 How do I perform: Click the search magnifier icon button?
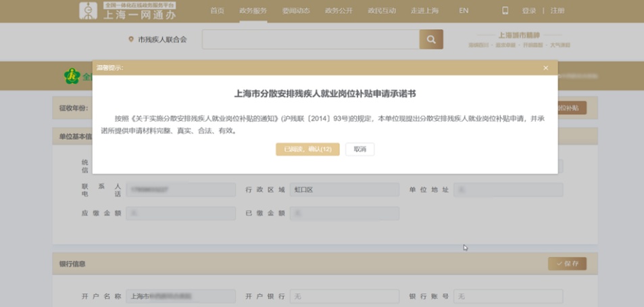coord(430,39)
